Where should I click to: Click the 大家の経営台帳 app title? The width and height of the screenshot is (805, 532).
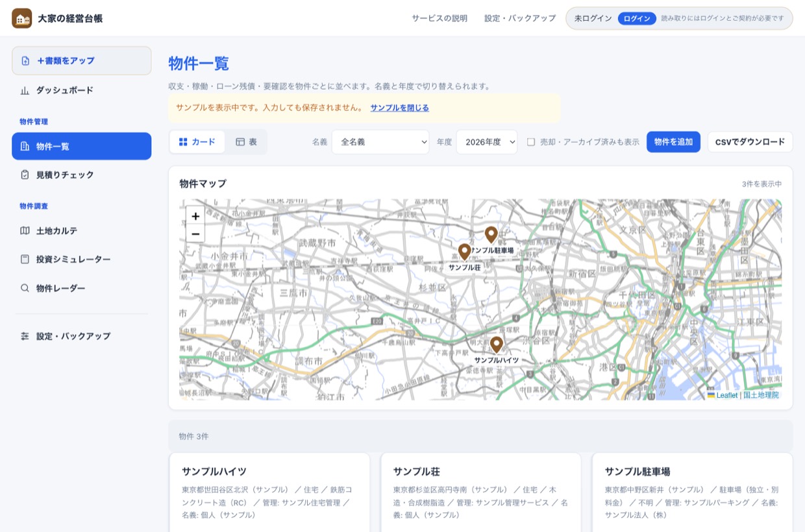tap(70, 18)
